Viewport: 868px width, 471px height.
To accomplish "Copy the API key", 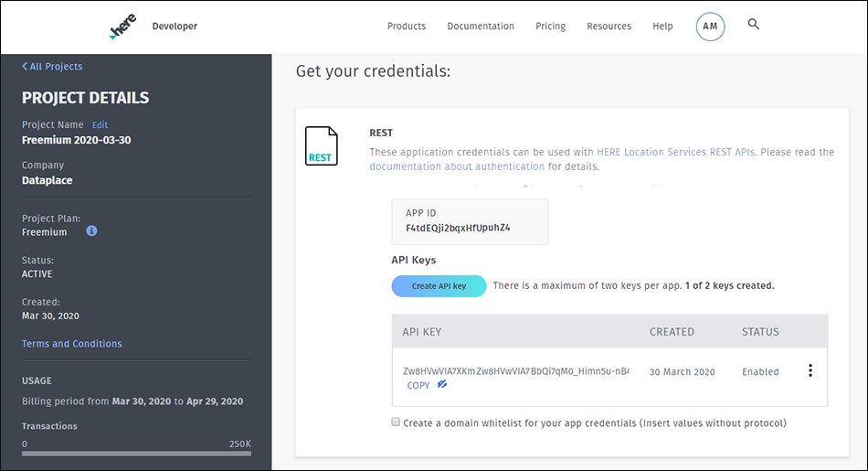I will coord(418,386).
